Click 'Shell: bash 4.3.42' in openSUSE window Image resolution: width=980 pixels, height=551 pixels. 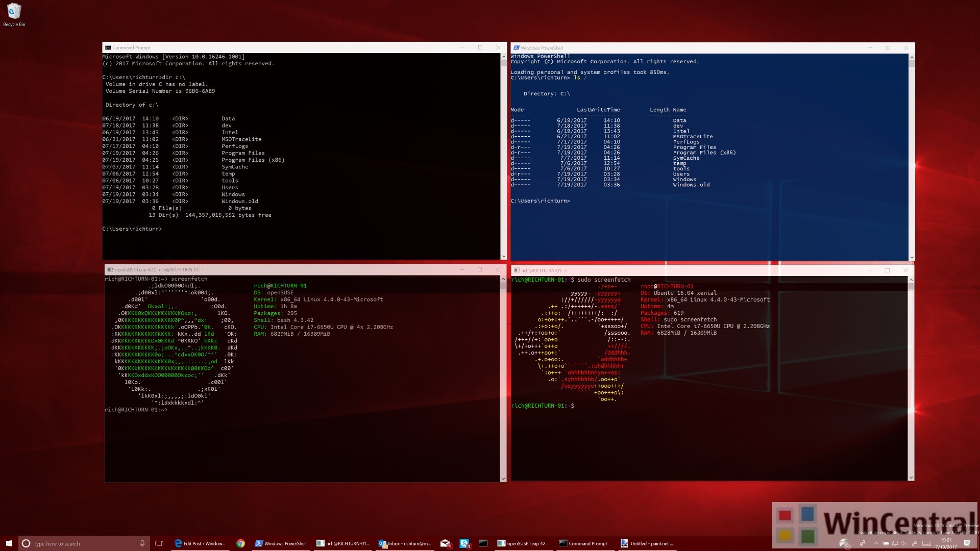(x=284, y=320)
